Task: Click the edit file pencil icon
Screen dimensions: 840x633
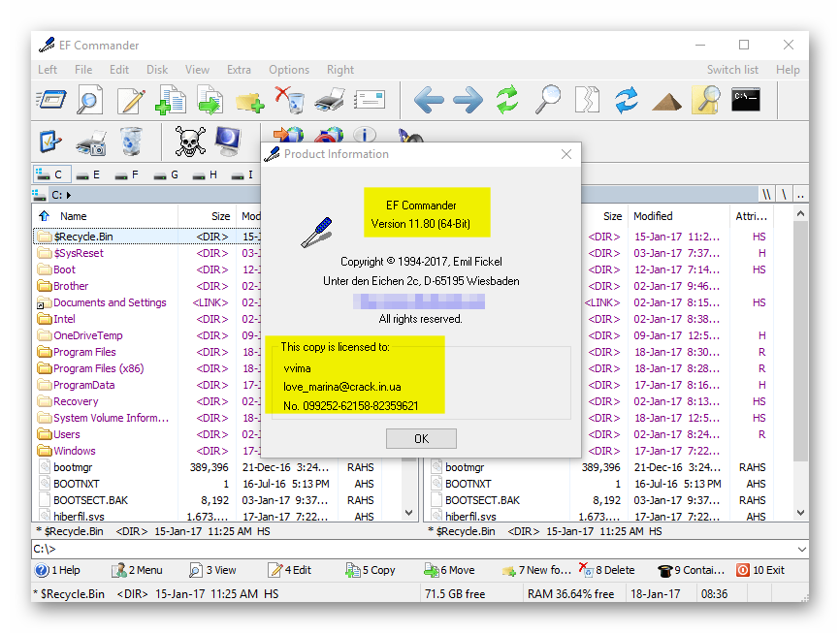Action: pyautogui.click(x=131, y=100)
